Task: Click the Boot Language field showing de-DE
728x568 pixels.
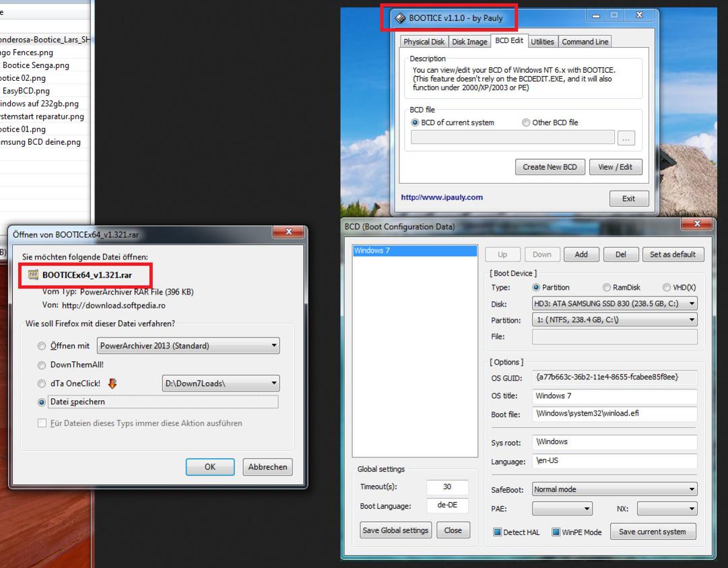Action: (x=447, y=505)
